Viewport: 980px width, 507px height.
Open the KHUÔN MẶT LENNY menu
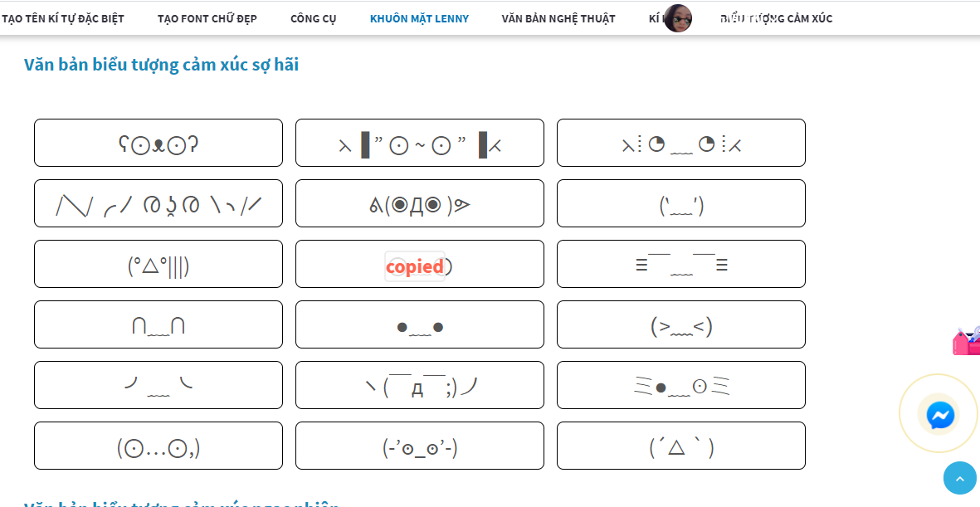point(419,18)
